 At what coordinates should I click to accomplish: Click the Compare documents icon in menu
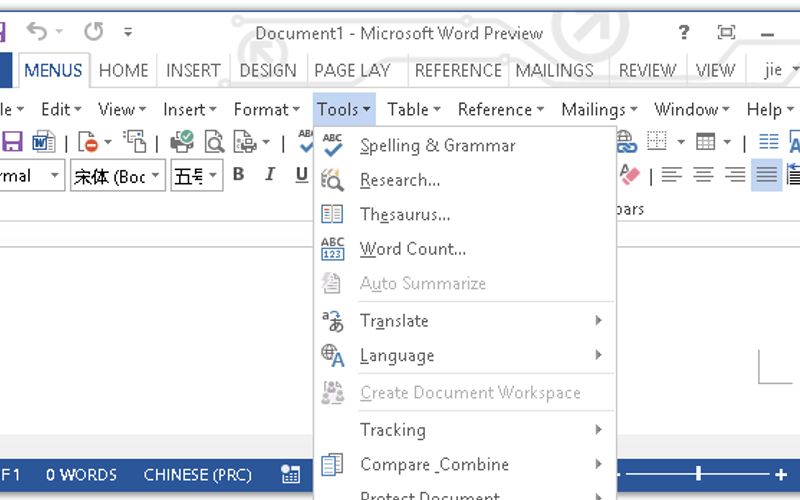click(x=332, y=464)
